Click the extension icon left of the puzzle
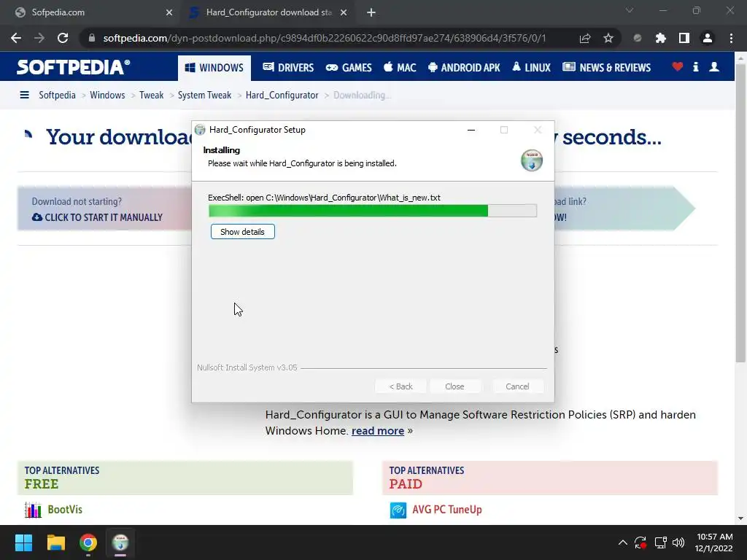The image size is (747, 560). (x=638, y=38)
